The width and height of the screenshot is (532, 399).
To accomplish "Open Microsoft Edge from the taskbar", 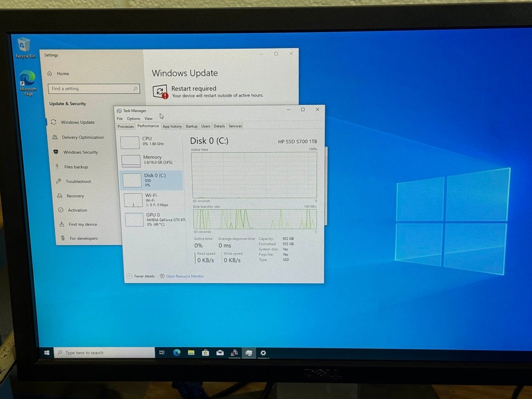I will [x=177, y=352].
